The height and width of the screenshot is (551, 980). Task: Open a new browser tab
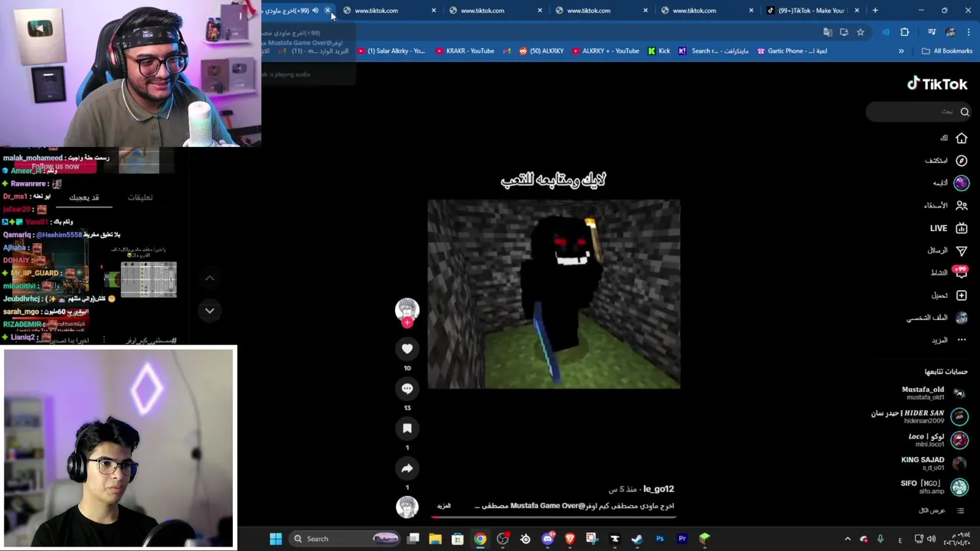875,11
